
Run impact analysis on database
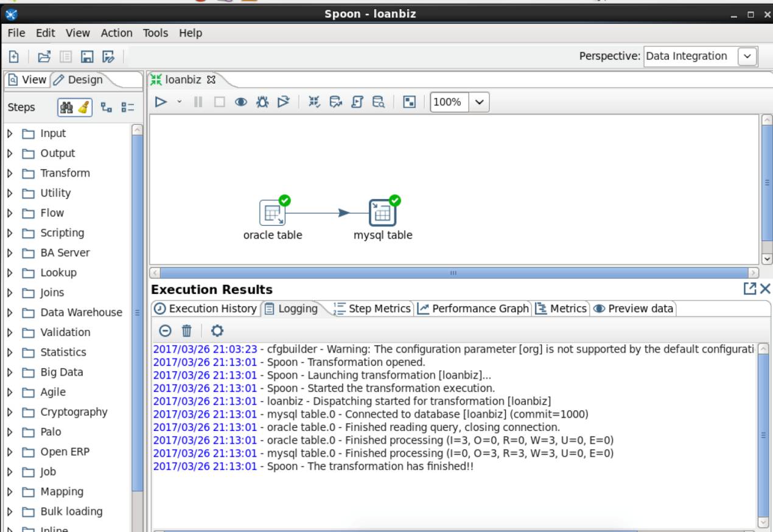click(x=336, y=102)
